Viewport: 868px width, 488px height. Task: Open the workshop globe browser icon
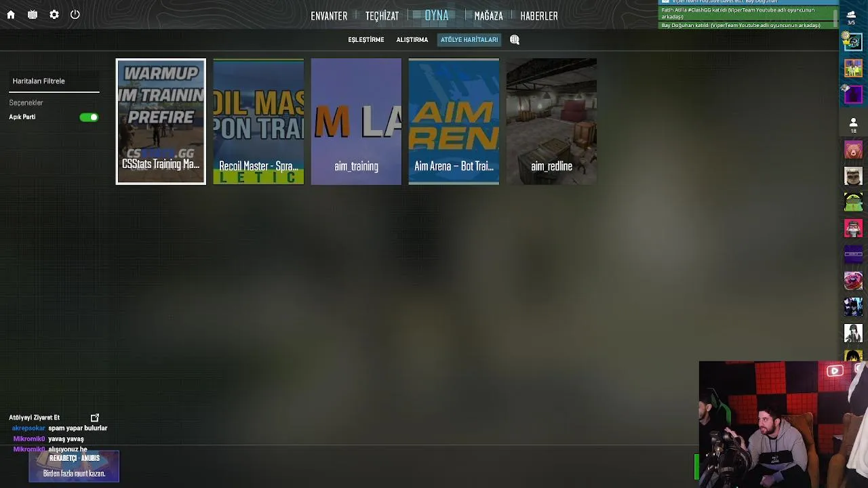(515, 40)
